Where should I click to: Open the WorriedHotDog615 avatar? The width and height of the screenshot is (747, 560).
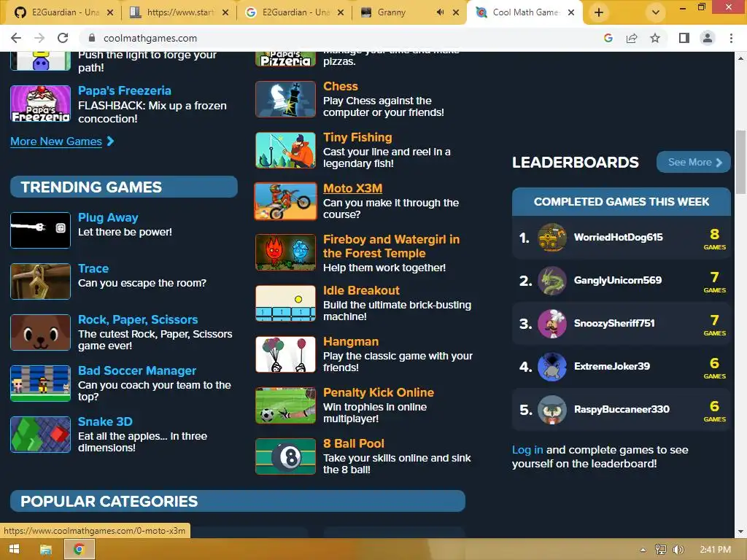[552, 237]
